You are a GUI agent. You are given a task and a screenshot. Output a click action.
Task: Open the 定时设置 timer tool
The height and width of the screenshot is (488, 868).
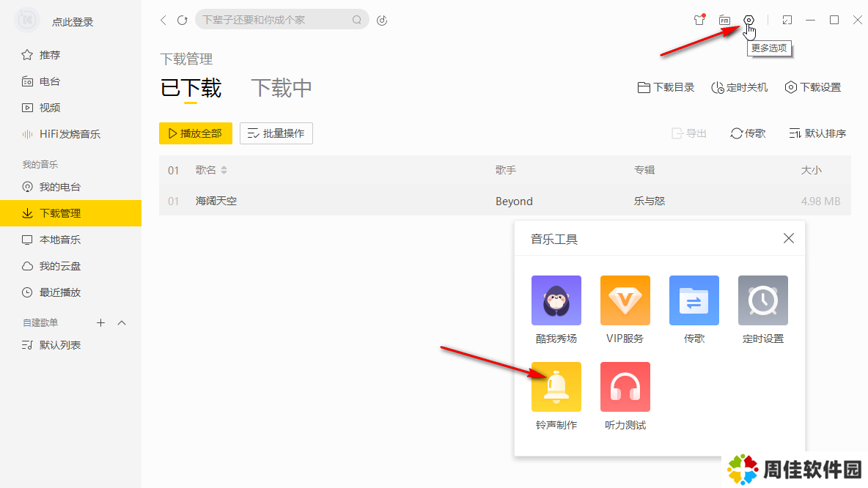coord(762,300)
